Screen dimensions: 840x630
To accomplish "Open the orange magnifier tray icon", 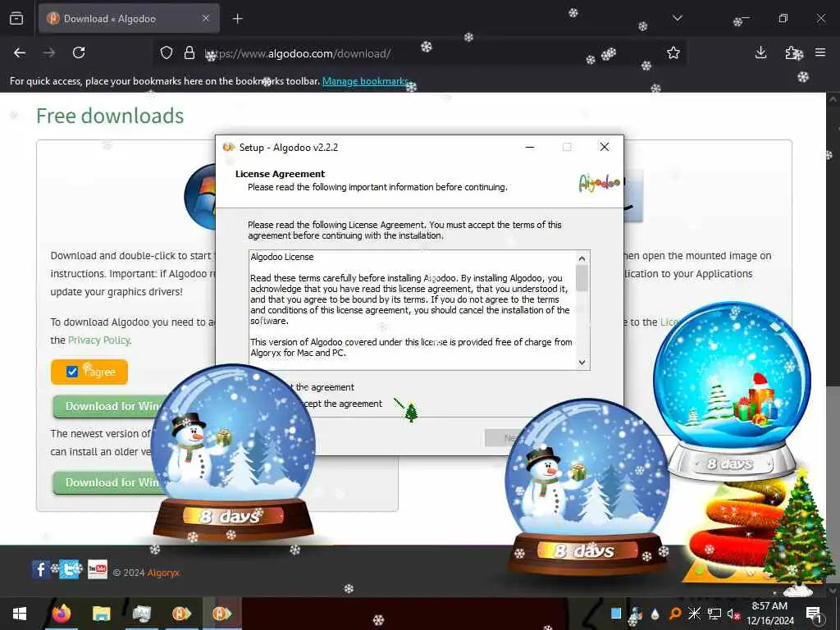I will (675, 614).
